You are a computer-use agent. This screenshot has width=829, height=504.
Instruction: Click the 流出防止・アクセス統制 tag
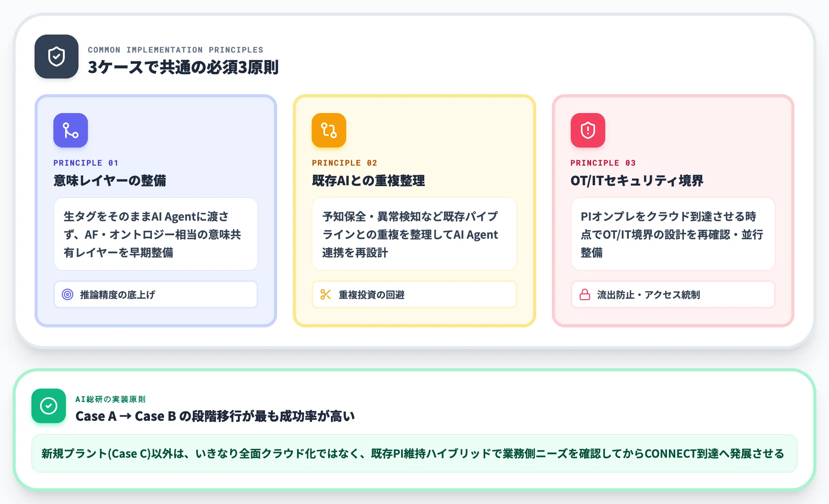pyautogui.click(x=673, y=294)
